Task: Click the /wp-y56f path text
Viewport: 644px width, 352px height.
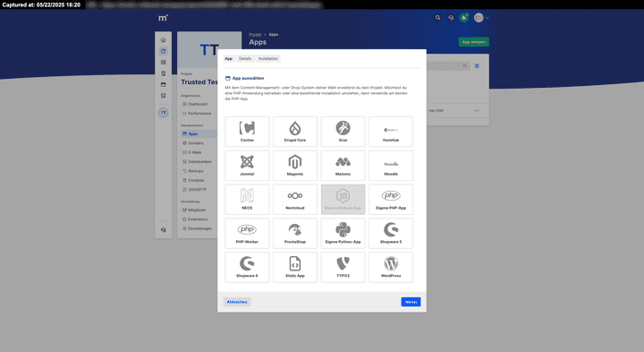Action: (x=436, y=110)
